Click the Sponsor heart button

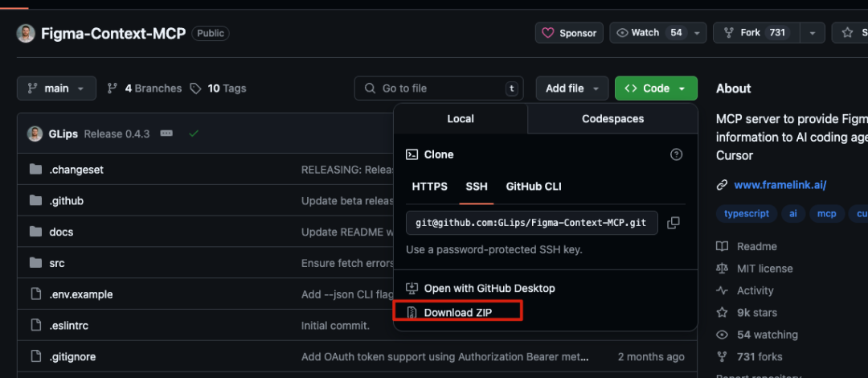[x=569, y=33]
